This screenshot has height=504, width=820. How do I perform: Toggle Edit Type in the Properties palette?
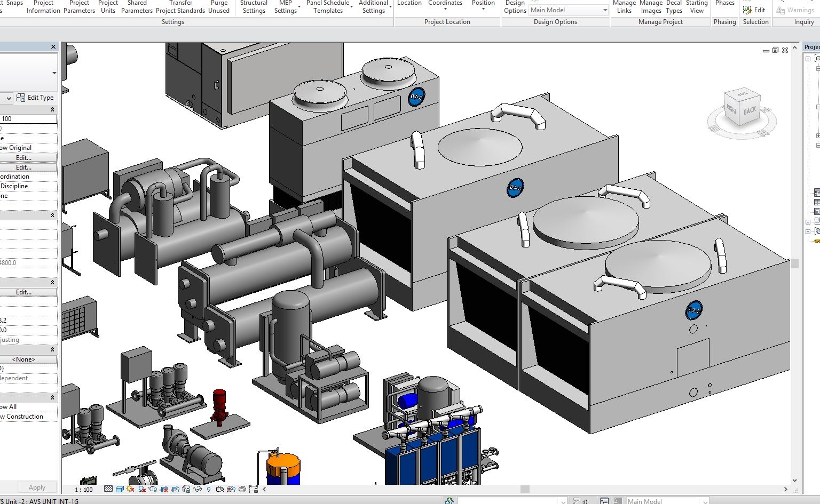pyautogui.click(x=36, y=98)
